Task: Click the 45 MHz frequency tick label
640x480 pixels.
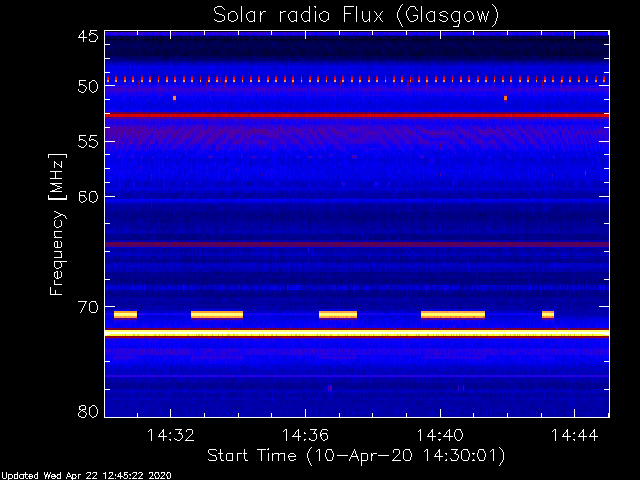Action: pos(88,36)
